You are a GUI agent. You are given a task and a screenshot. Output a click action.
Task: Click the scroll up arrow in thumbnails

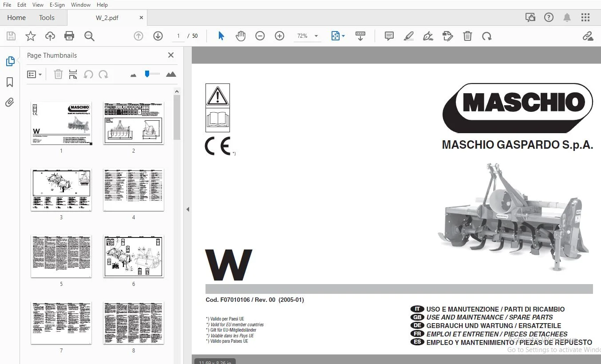[177, 91]
